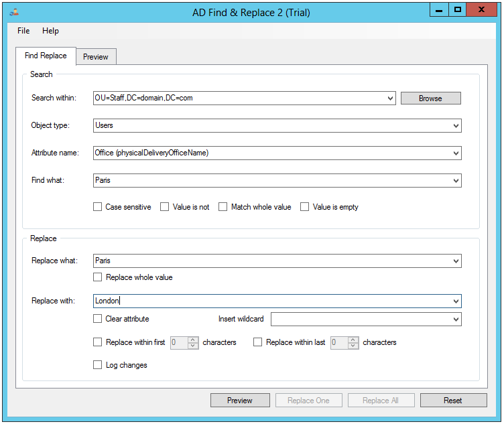
Task: Decrease the Replace within last count
Action: pos(353,346)
